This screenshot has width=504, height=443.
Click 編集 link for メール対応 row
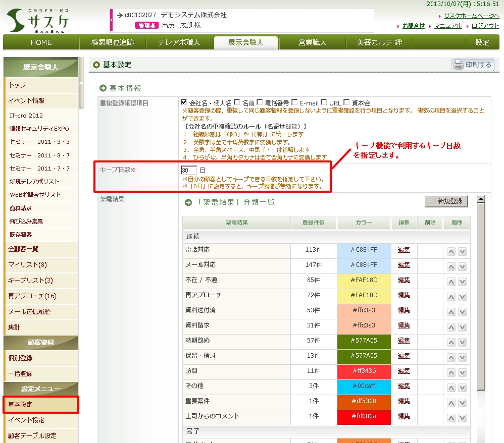point(404,265)
